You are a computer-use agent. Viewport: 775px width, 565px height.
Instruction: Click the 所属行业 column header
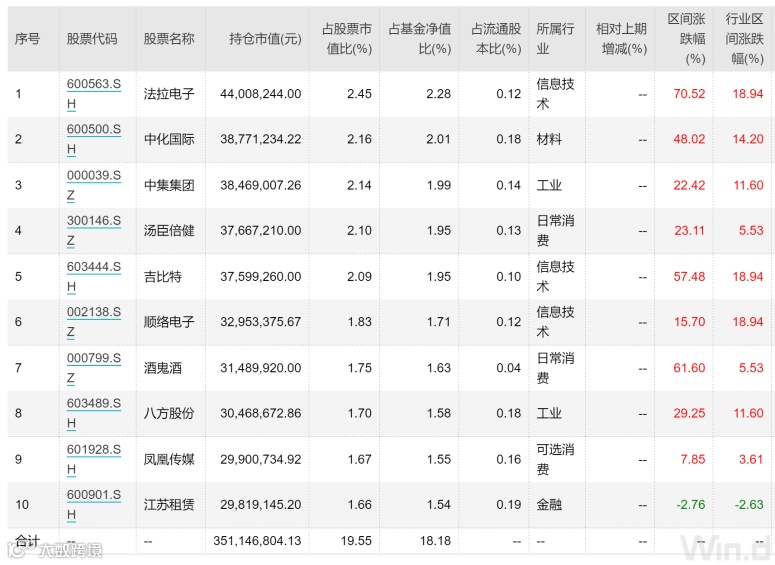pos(556,39)
